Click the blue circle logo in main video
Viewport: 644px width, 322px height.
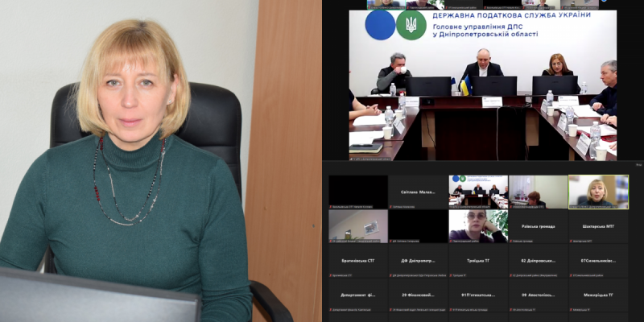[380, 25]
